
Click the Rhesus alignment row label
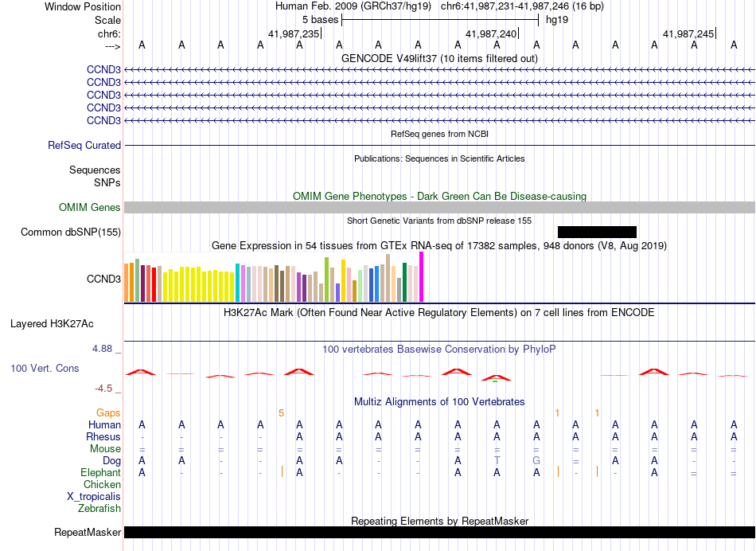(103, 436)
